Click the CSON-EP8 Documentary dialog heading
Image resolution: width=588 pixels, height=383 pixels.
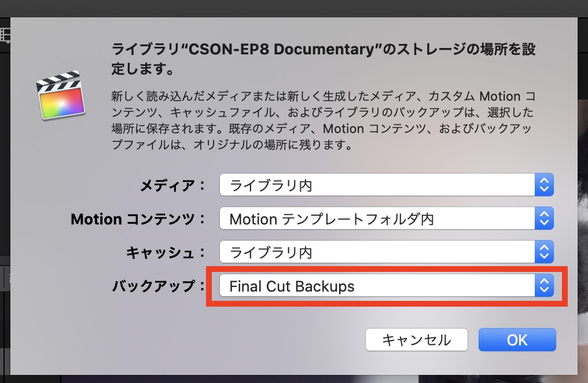(x=323, y=60)
